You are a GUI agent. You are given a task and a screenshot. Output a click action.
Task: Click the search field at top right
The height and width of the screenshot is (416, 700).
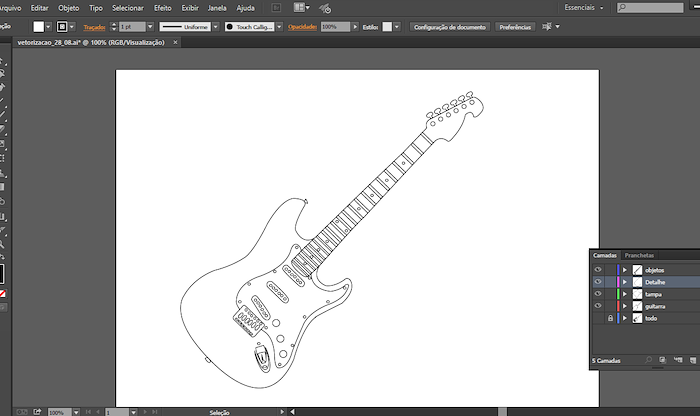(x=650, y=8)
